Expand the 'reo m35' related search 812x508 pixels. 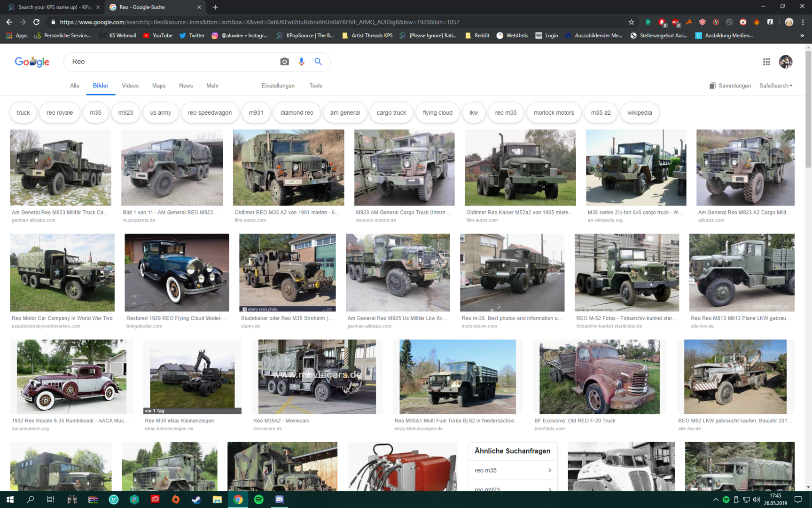pos(512,470)
